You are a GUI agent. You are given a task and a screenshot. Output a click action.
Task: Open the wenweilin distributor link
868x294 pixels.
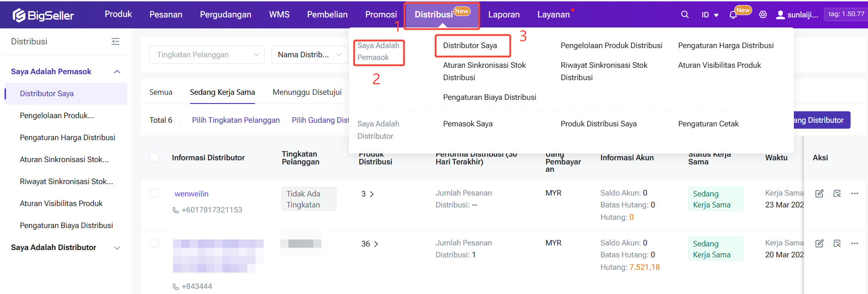pos(191,194)
